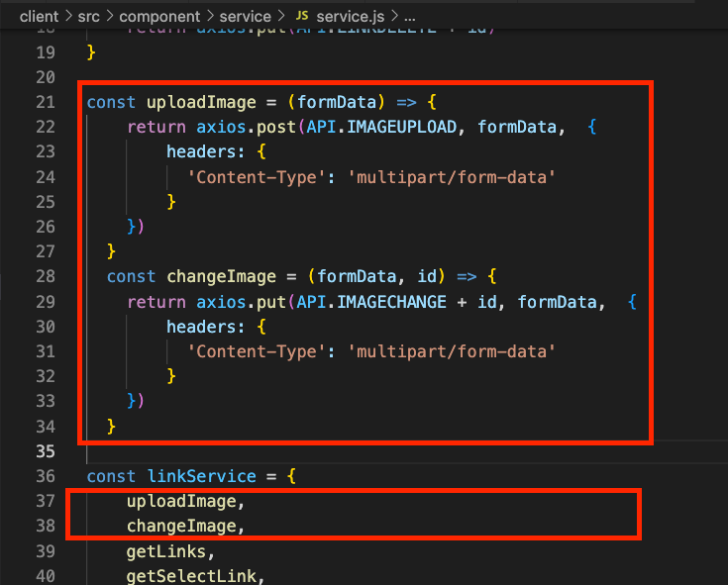The image size is (728, 585).
Task: Click 'changeImage,' on line 38
Action: [185, 527]
